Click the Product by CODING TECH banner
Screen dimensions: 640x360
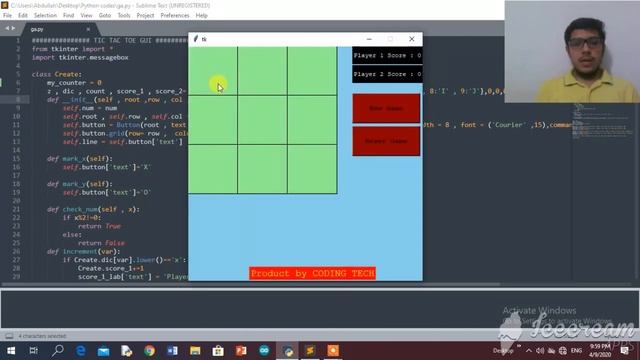point(313,273)
